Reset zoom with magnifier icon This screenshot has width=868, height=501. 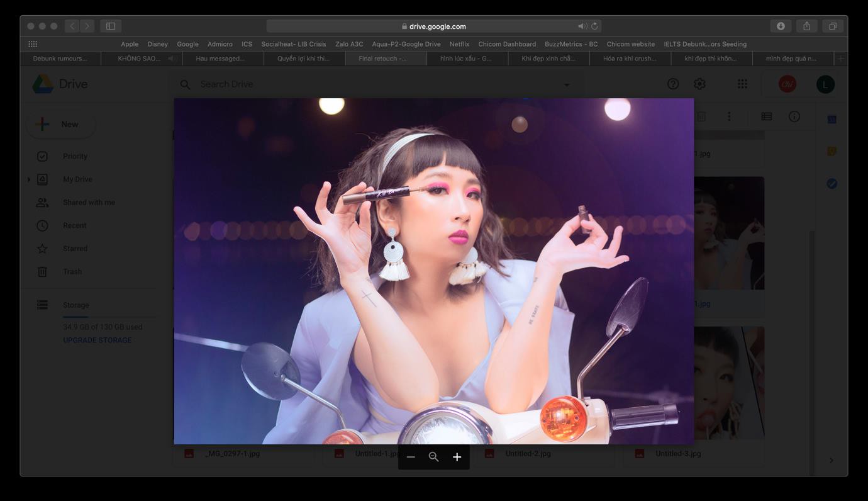click(x=433, y=457)
